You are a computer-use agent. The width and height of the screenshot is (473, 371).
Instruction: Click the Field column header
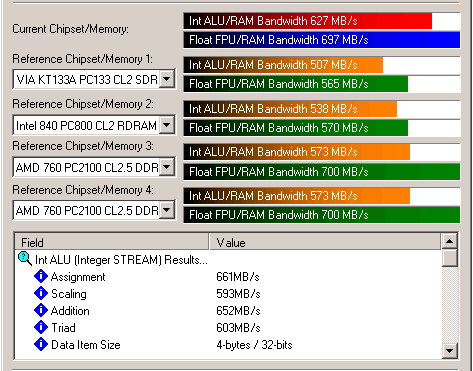(112, 242)
